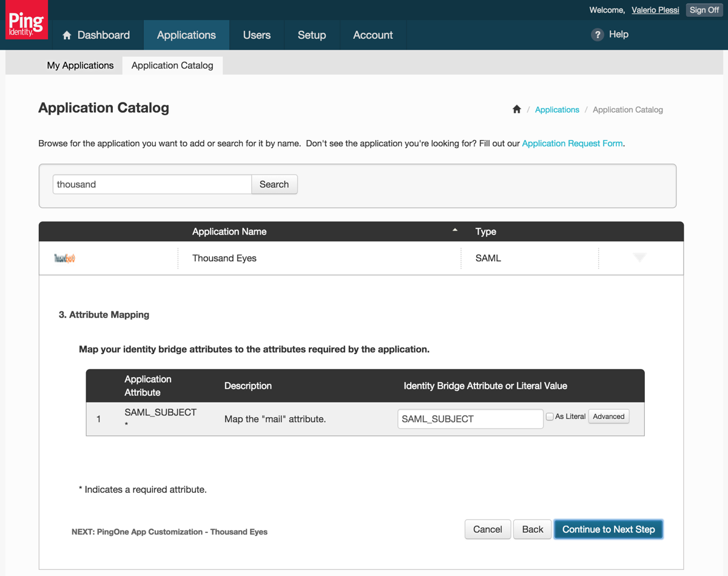The height and width of the screenshot is (576, 728).
Task: Click the Back button
Action: [533, 529]
